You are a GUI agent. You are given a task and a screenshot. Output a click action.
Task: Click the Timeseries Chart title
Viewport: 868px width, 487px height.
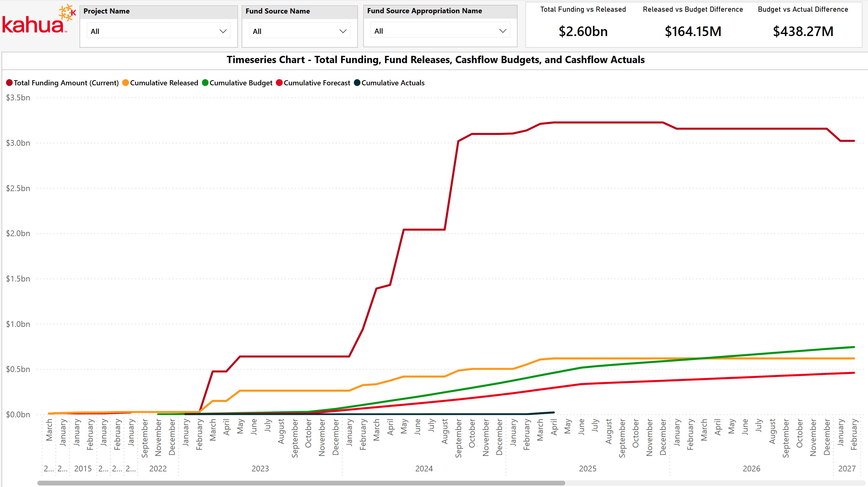tap(435, 60)
